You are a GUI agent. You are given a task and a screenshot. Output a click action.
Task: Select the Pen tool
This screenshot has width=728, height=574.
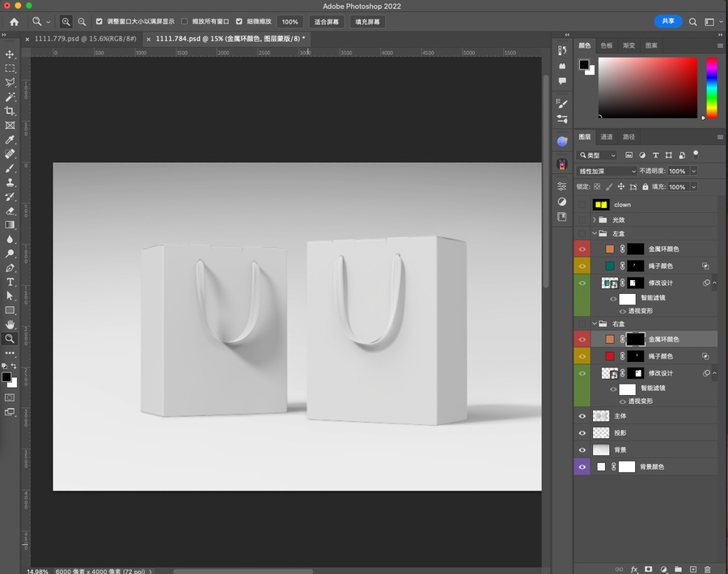[10, 268]
